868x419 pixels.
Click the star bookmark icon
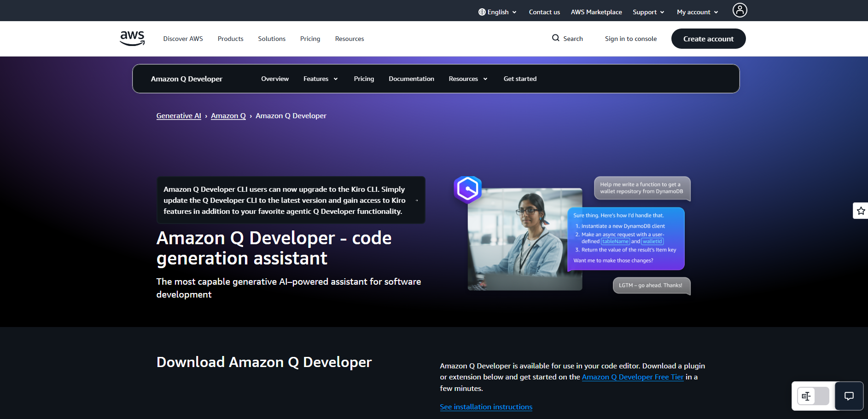(861, 211)
